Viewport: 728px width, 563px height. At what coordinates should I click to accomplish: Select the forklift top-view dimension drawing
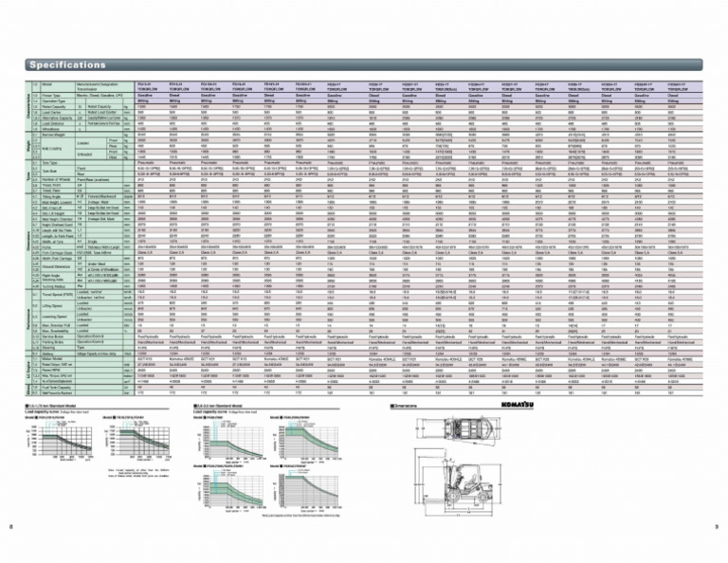point(458,428)
